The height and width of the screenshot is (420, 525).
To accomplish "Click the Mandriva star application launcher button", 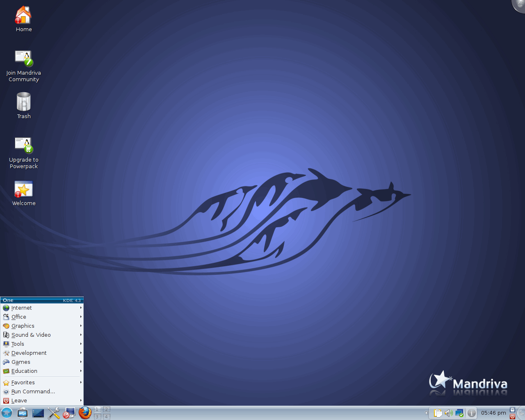I will tap(7, 413).
